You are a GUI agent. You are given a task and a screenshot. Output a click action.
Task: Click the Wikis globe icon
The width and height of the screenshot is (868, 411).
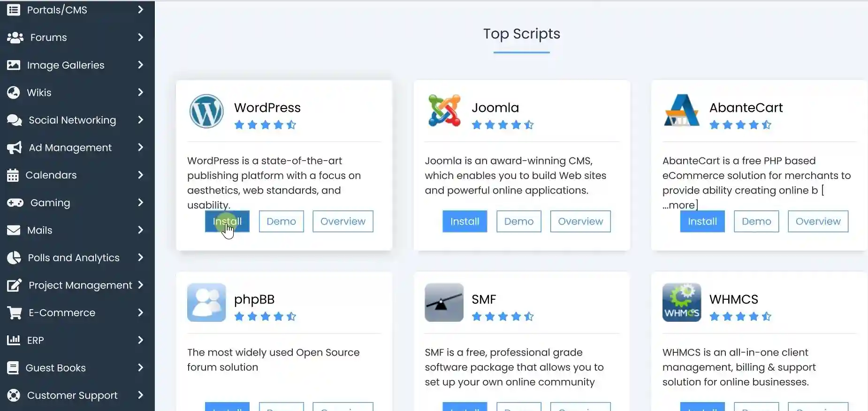pyautogui.click(x=14, y=93)
